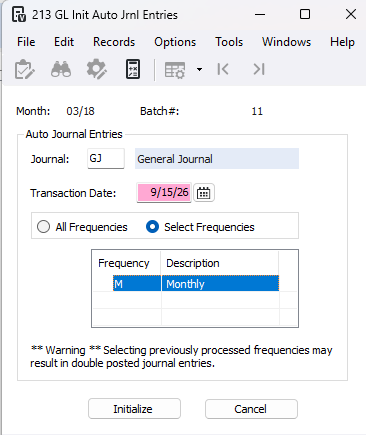Open the Options menu
Image resolution: width=366 pixels, height=435 pixels.
pos(175,42)
